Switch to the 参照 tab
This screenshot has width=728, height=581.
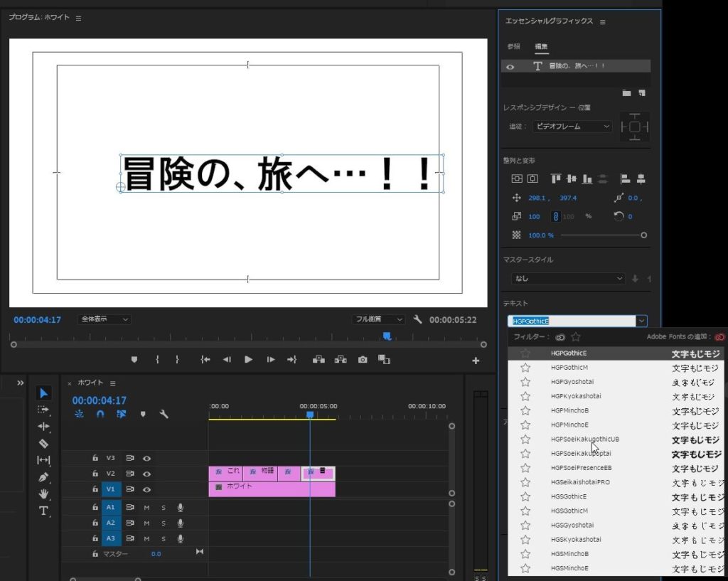pos(513,47)
